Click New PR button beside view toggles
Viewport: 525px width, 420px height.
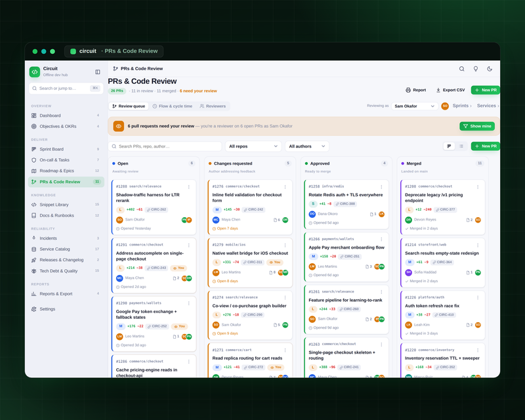(486, 146)
